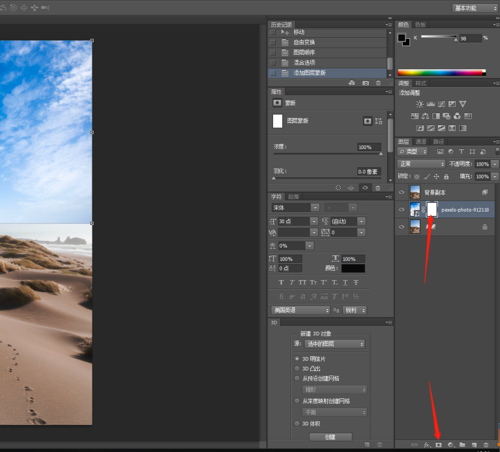Filter layers by pixel layers icon

point(440,151)
